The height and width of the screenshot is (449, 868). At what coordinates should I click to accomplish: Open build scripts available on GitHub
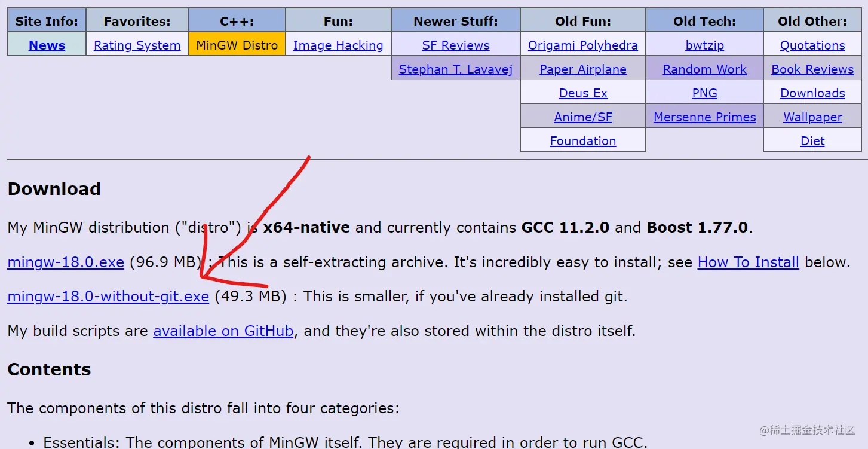(x=223, y=331)
